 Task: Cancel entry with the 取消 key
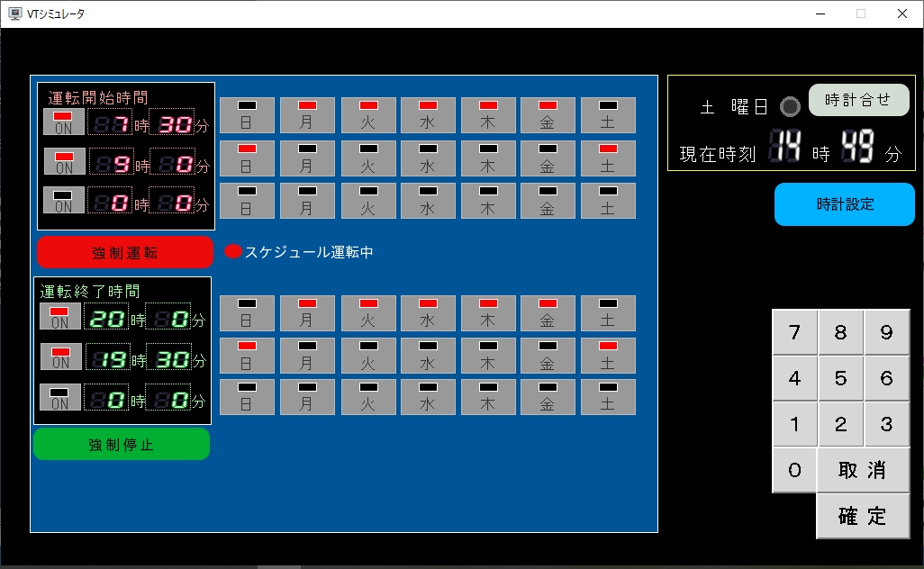(864, 470)
